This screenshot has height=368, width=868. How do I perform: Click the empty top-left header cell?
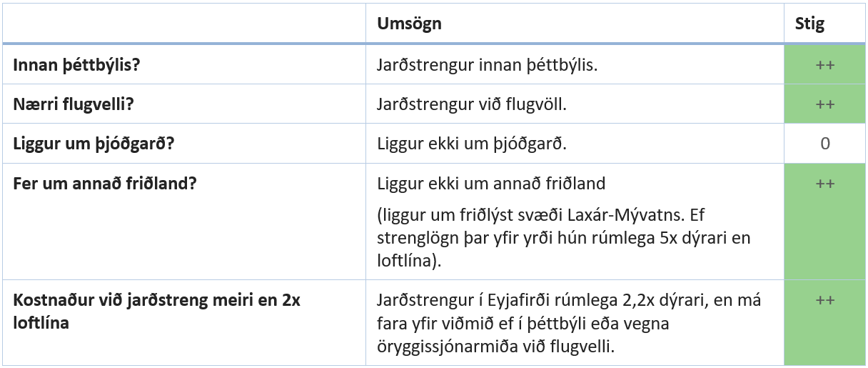point(183,24)
